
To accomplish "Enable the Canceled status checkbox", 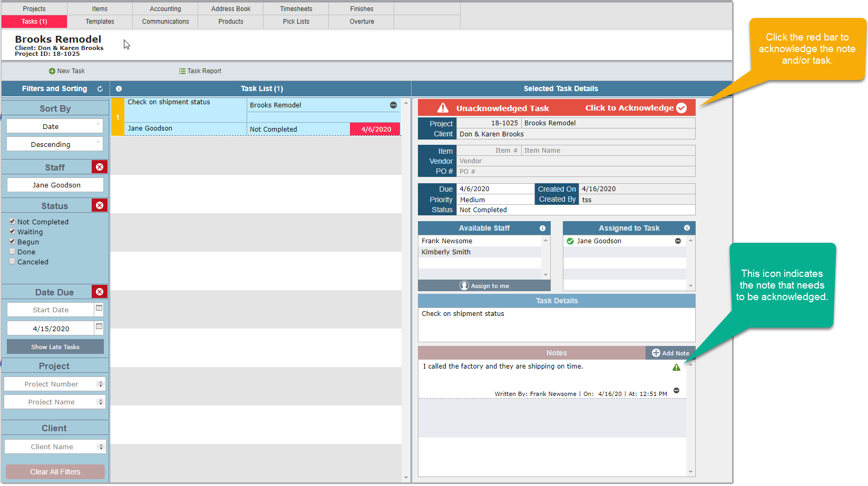I will coord(12,261).
